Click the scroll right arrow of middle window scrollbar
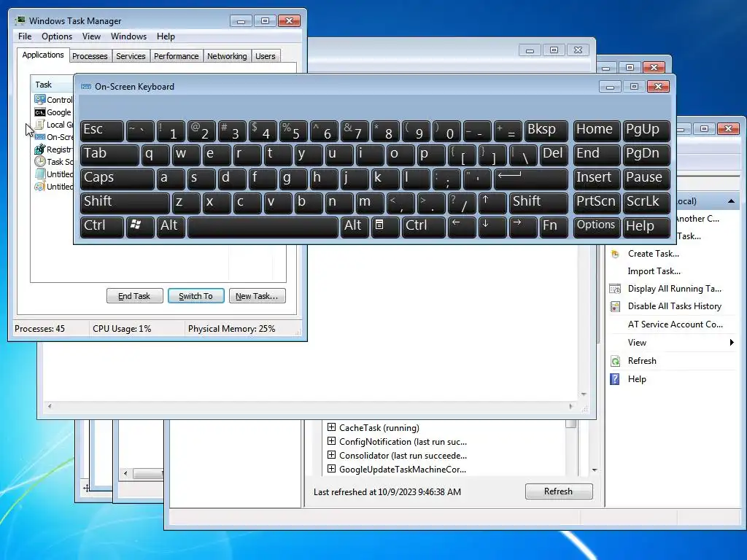This screenshot has width=747, height=560. (x=570, y=406)
